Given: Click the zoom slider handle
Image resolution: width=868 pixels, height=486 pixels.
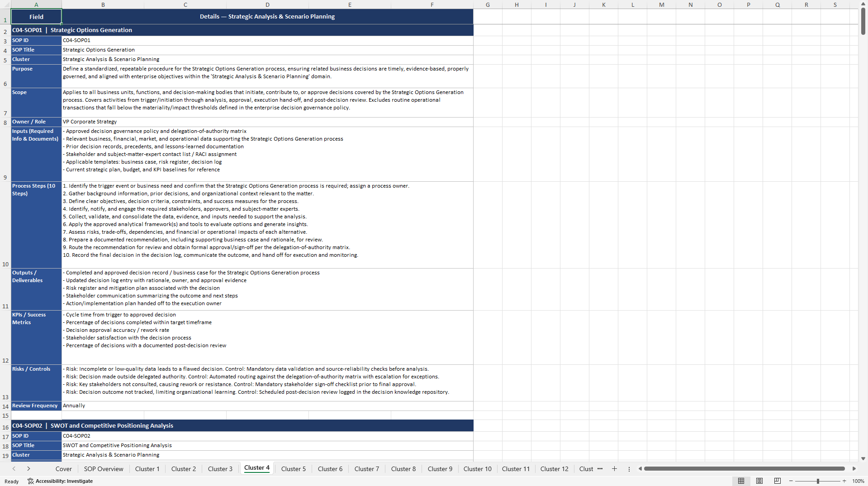Looking at the screenshot, I should 818,481.
